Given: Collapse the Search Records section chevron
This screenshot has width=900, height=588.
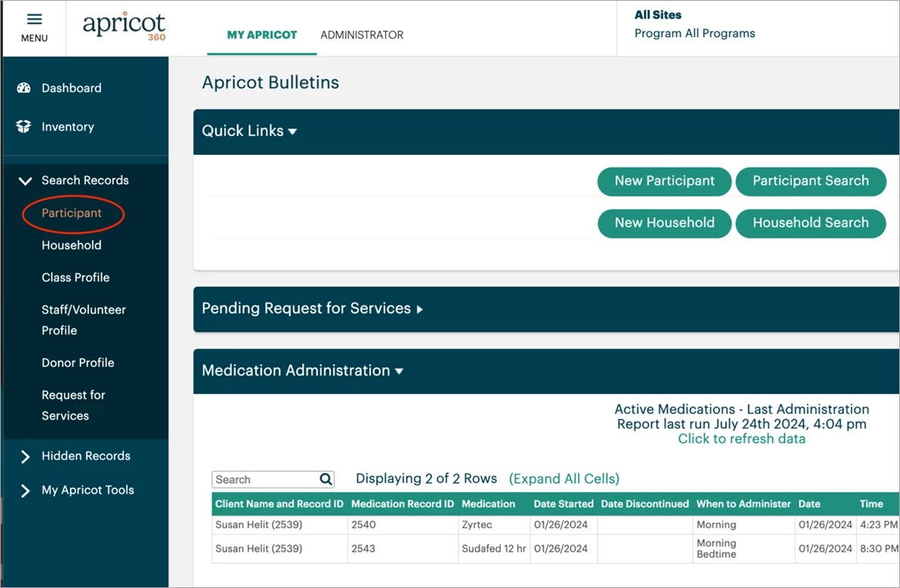Looking at the screenshot, I should [25, 180].
